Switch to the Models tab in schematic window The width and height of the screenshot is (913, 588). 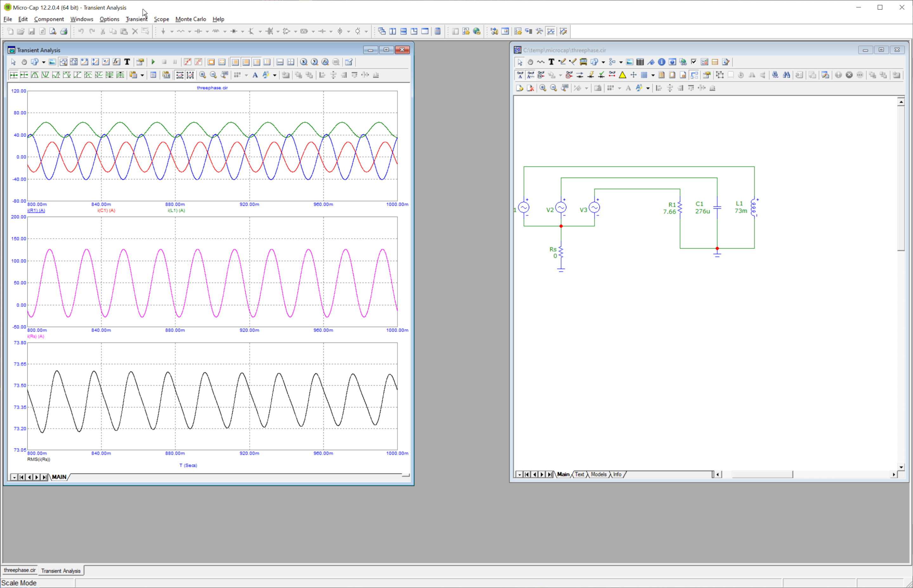[x=598, y=474]
